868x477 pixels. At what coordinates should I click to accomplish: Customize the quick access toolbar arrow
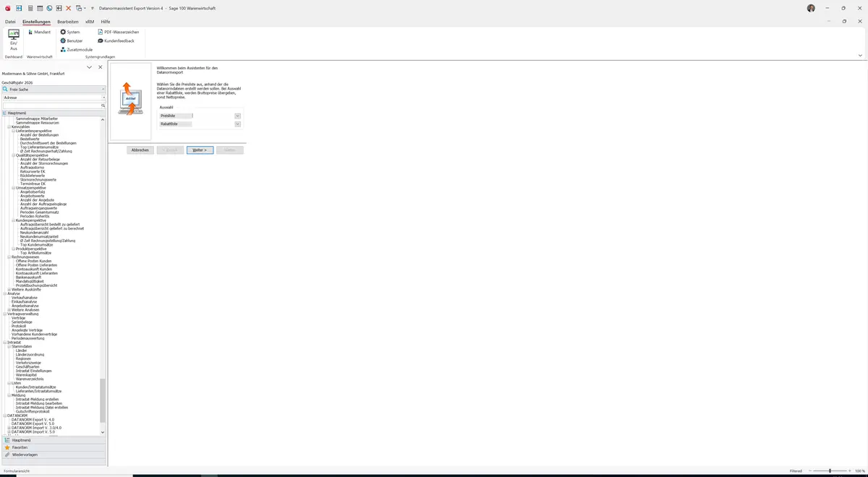[x=93, y=8]
